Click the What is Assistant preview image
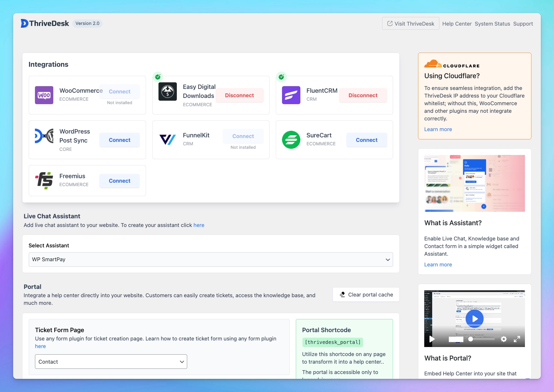 pyautogui.click(x=474, y=183)
